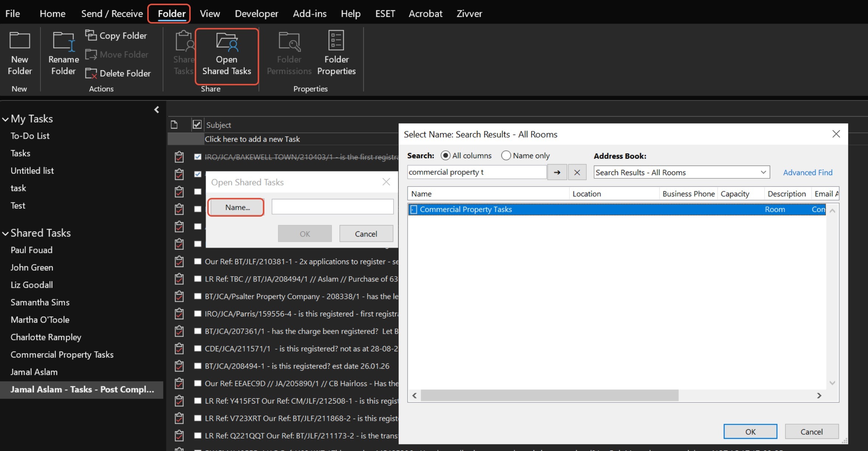The image size is (868, 451).
Task: Check the Our Ref BT/JLF/210381-1 task checkbox
Action: pyautogui.click(x=198, y=262)
